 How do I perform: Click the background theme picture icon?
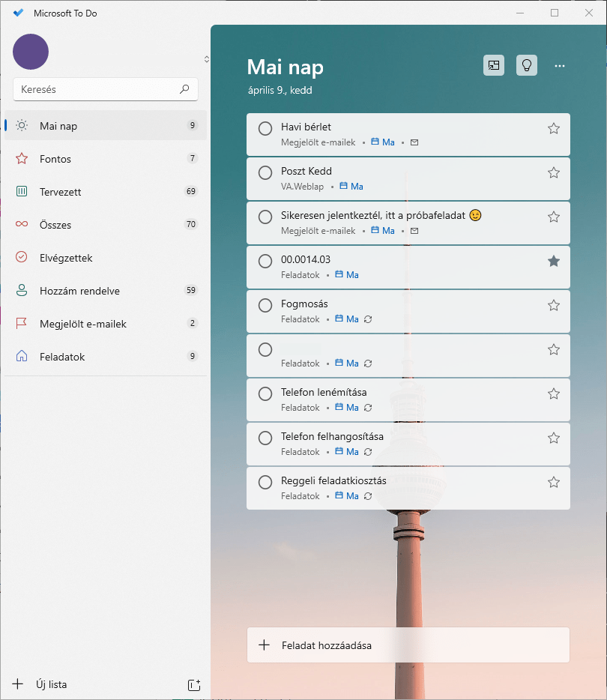494,66
